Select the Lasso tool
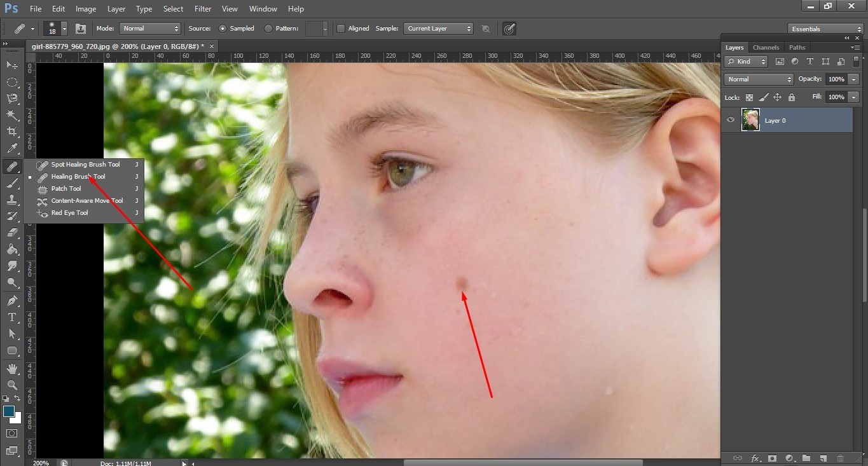The image size is (868, 466). click(12, 99)
